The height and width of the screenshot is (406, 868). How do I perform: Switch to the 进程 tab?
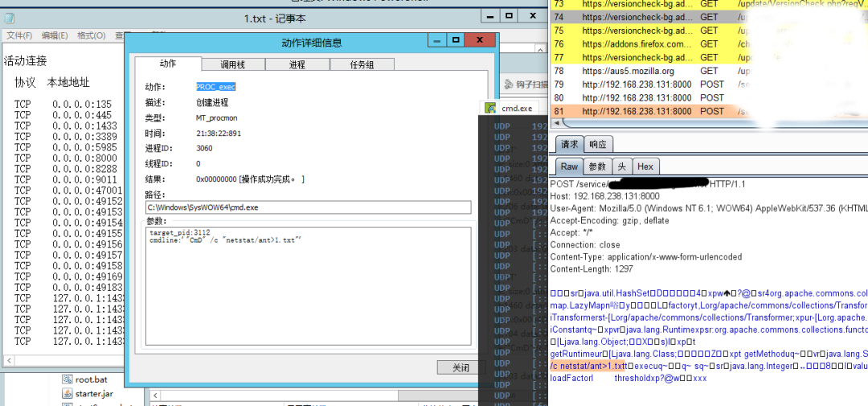pos(297,64)
